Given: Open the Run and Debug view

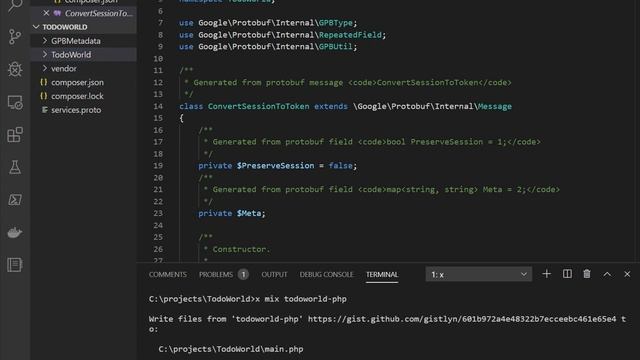Looking at the screenshot, I should coord(15,69).
